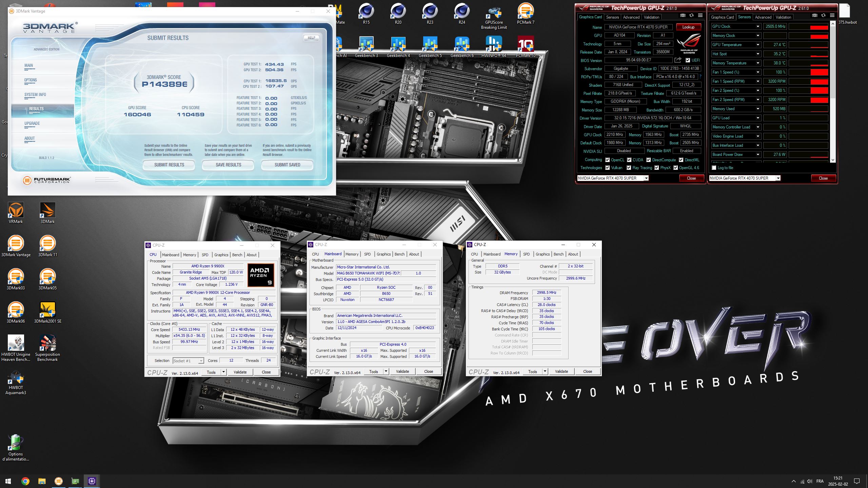
Task: Expand the GPU Clock sensor dropdown
Action: point(757,26)
